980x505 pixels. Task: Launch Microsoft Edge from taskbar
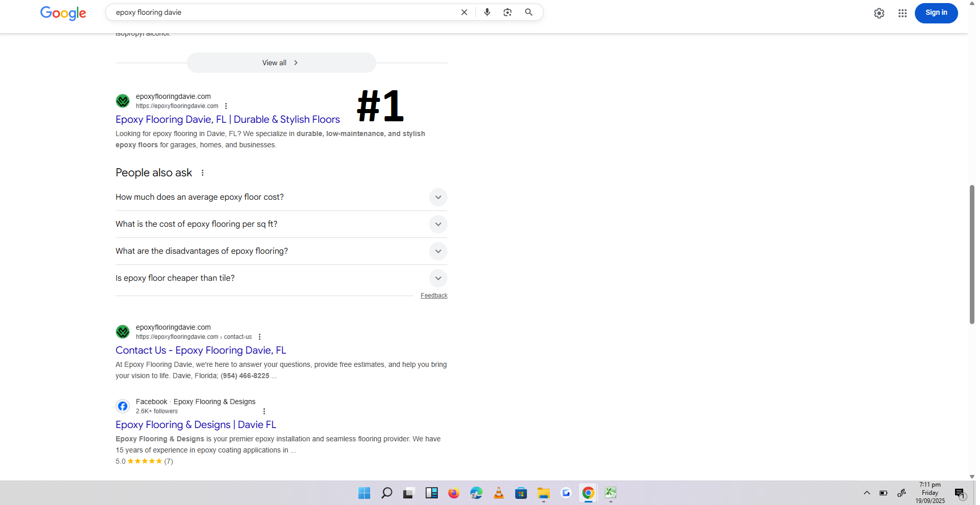point(476,493)
